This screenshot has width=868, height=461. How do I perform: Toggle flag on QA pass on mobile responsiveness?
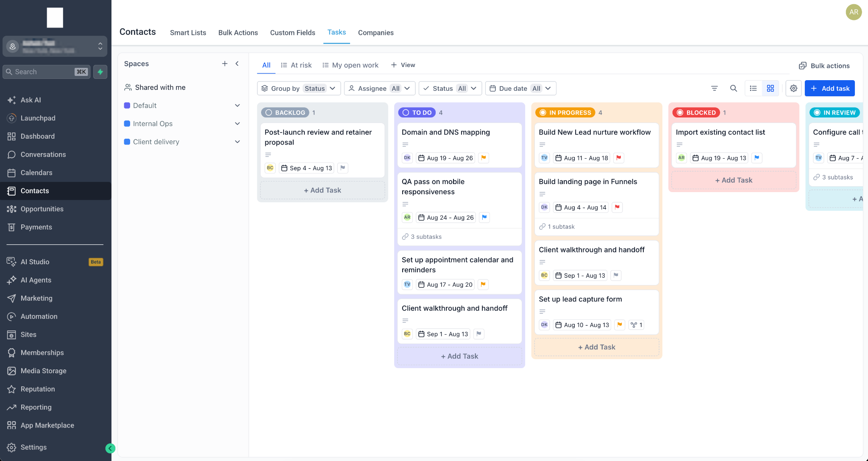tap(484, 217)
